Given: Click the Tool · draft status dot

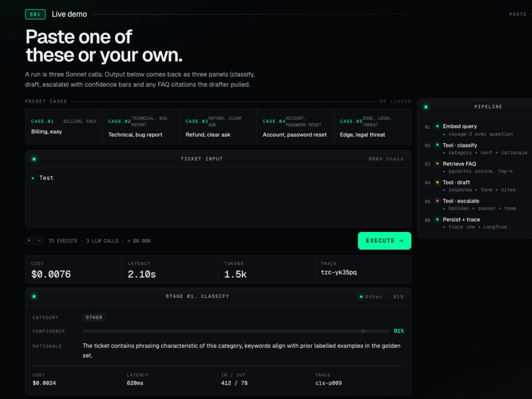Looking at the screenshot, I should [x=437, y=182].
